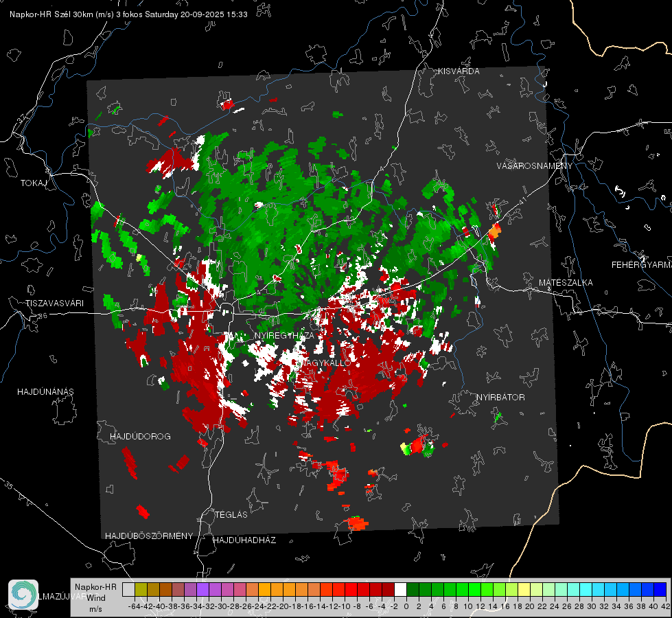Click the HAJDÚBÖSZÖRMÉNY label

(x=149, y=536)
